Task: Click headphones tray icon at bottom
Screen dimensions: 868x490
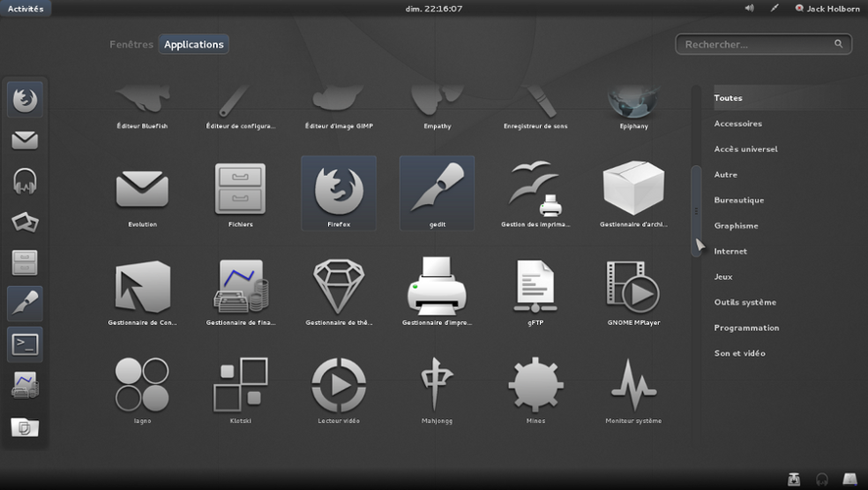Action: pos(822,479)
